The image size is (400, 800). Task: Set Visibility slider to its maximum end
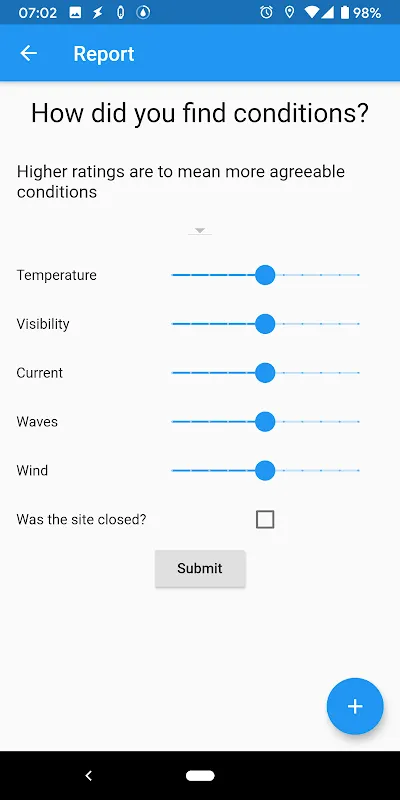click(358, 324)
